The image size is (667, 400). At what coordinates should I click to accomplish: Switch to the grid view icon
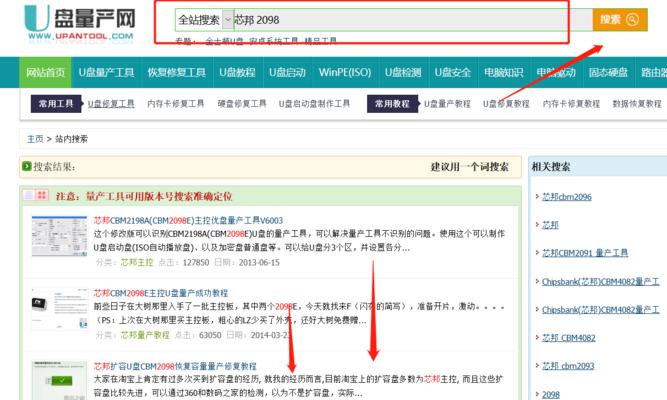tap(42, 195)
